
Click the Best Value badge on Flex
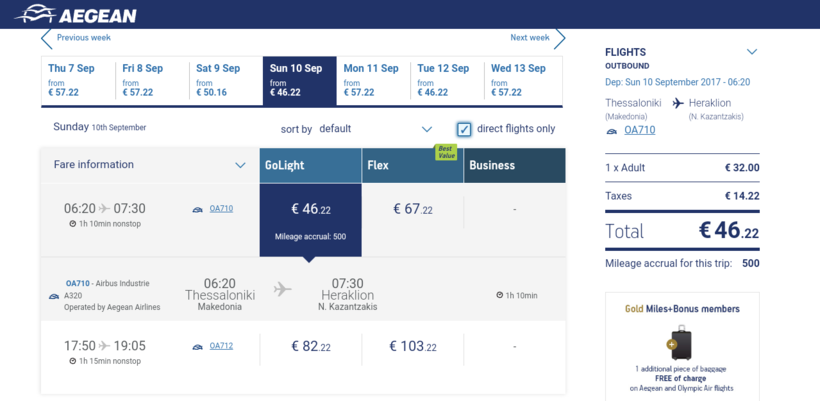click(x=445, y=152)
